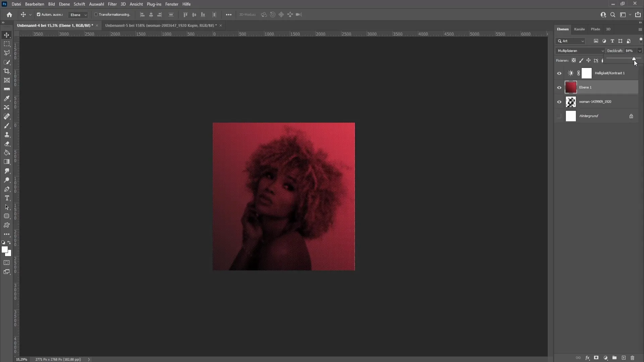Screen dimensions: 644x362
Task: Select the Move tool in toolbar
Action: 7,35
